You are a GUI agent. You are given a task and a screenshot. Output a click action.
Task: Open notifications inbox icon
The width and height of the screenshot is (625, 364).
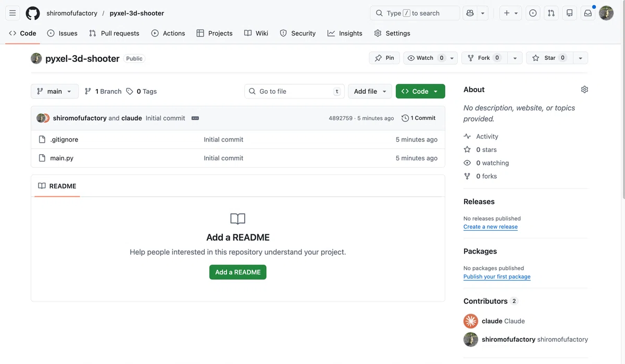click(588, 13)
